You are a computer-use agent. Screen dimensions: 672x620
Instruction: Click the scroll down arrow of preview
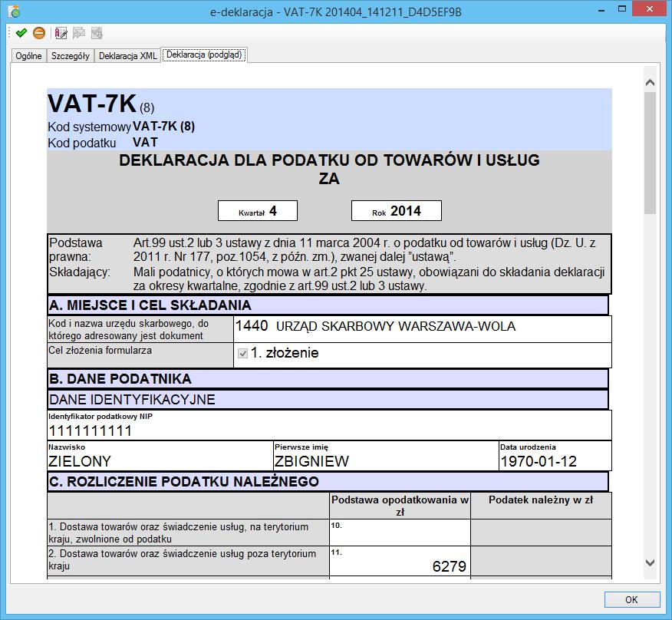pyautogui.click(x=651, y=563)
